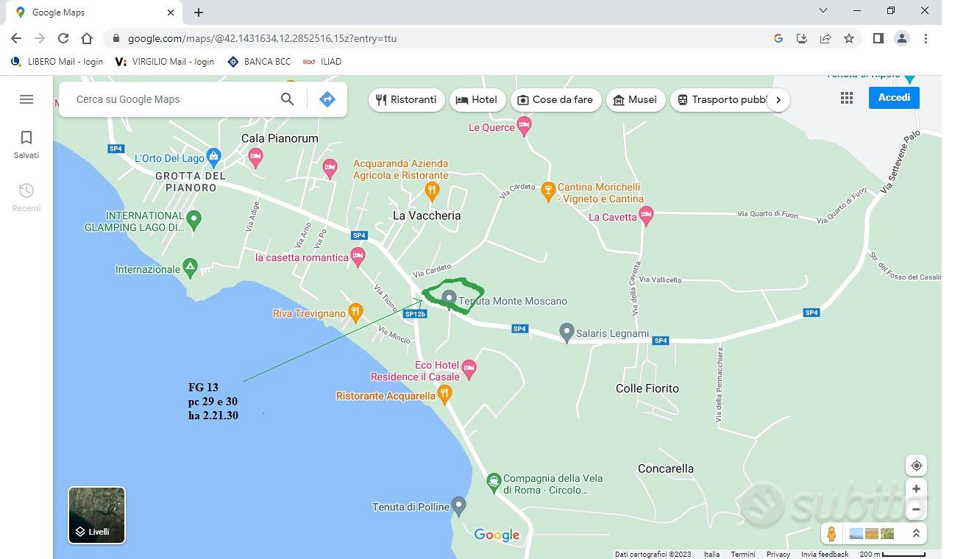The image size is (980, 559).
Task: Select the Ristorante Acquarella pin
Action: coord(444,394)
